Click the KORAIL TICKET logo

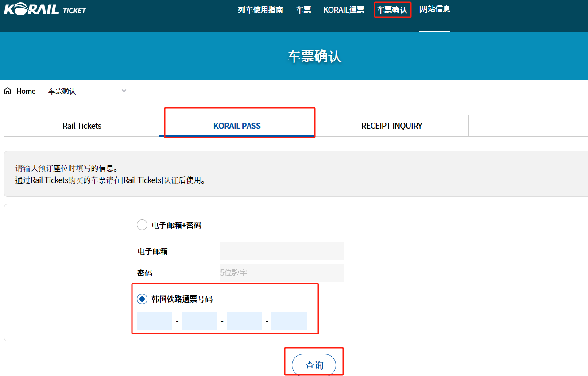(x=45, y=9)
